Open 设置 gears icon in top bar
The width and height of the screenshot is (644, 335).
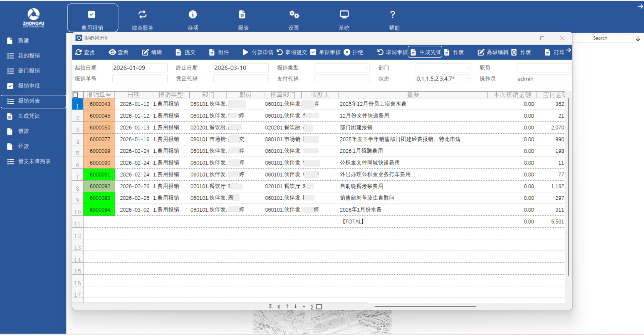point(294,14)
